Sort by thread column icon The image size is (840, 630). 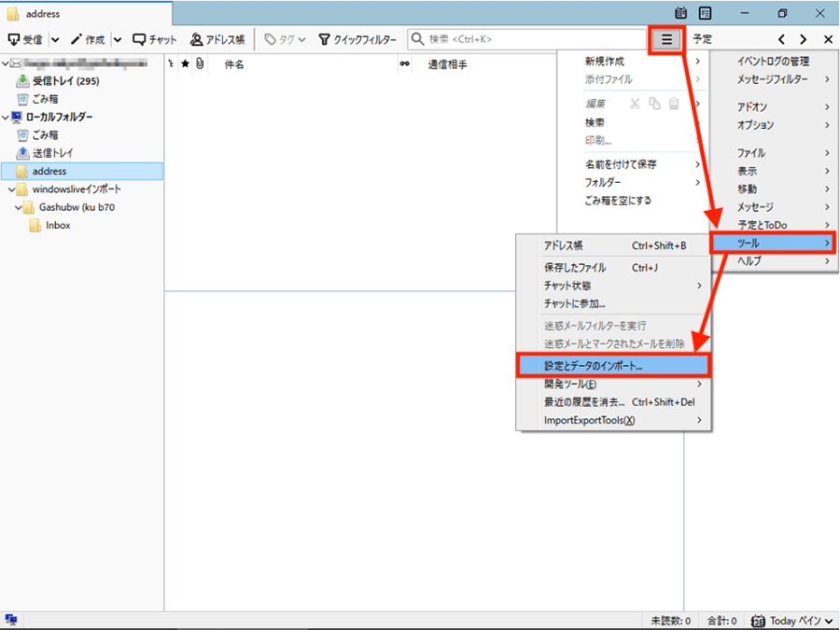[171, 63]
